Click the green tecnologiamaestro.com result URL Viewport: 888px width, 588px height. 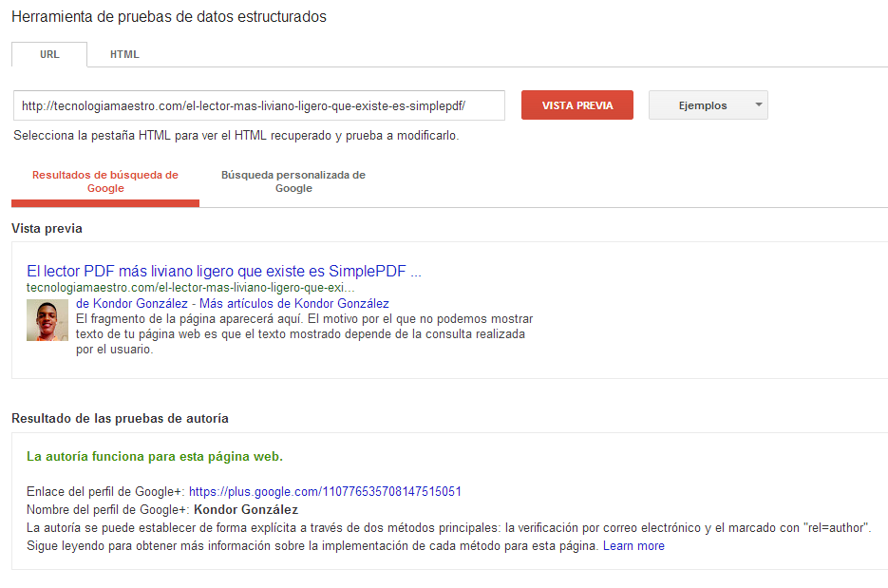click(190, 288)
